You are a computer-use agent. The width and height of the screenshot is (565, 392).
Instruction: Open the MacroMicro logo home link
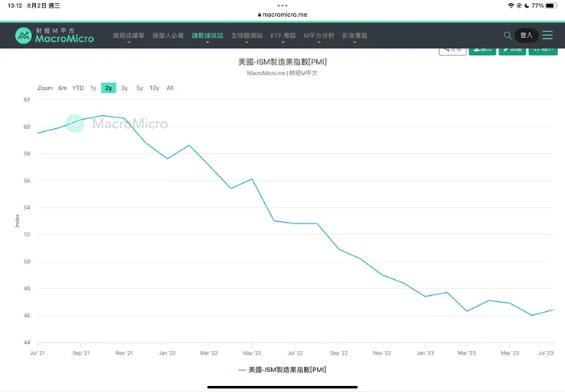[x=54, y=35]
